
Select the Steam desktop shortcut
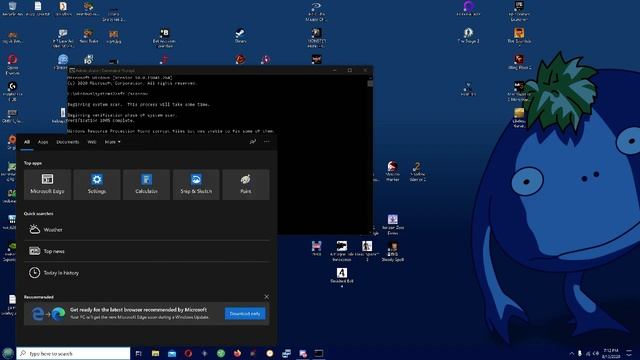240,36
